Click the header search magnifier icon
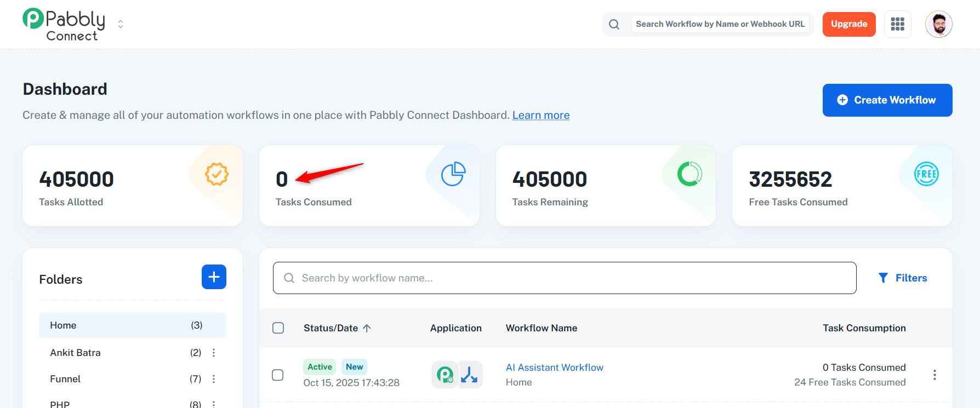 614,25
